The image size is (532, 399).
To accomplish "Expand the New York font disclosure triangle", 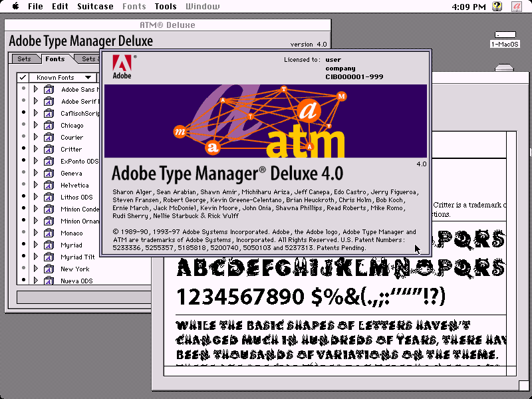I will [x=37, y=269].
